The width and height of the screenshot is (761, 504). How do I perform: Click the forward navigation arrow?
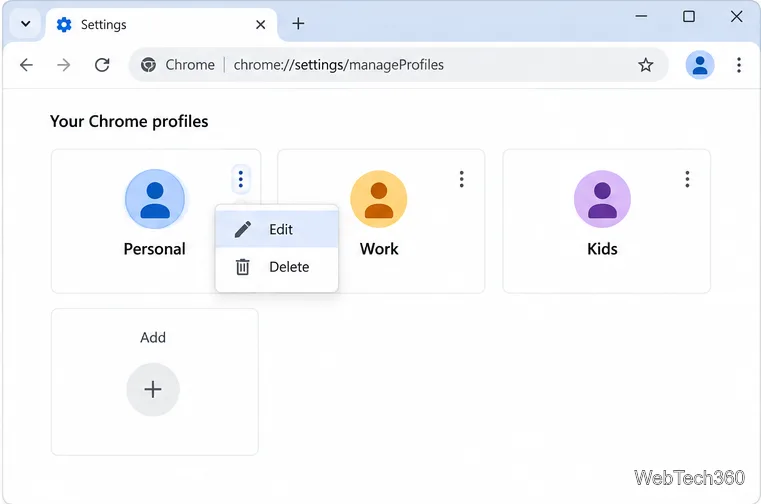tap(64, 65)
